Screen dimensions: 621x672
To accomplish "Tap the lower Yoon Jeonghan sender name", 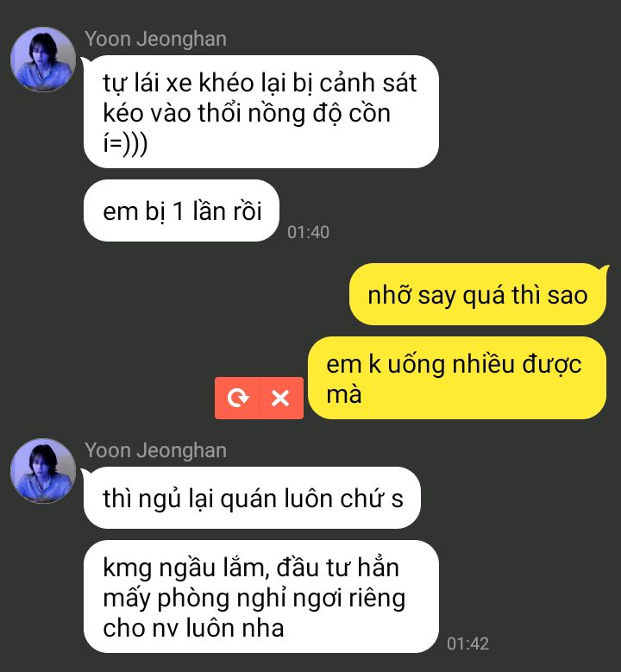I will (155, 450).
